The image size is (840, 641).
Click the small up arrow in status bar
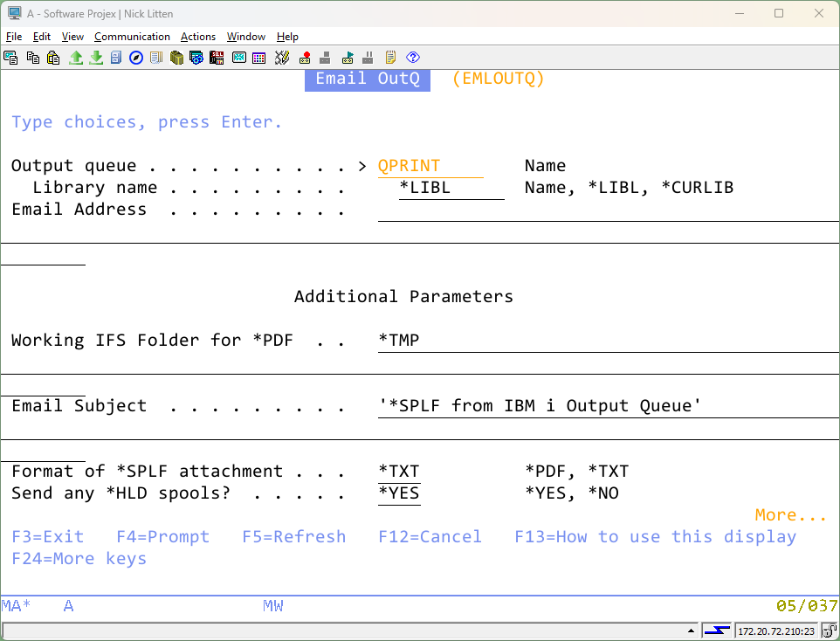691,631
